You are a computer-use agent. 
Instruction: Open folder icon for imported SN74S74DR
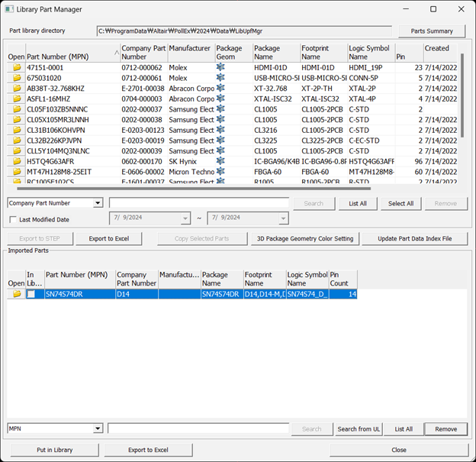[16, 294]
